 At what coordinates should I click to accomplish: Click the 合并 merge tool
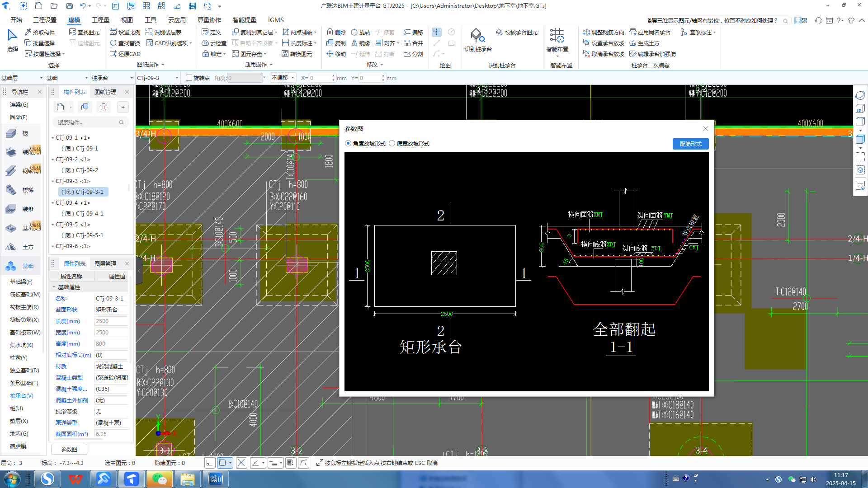[x=414, y=43]
